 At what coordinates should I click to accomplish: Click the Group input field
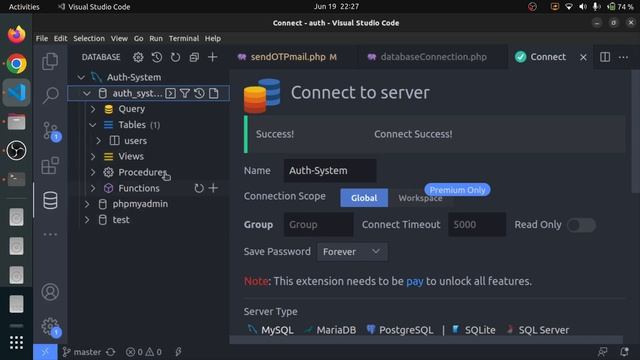click(x=318, y=224)
